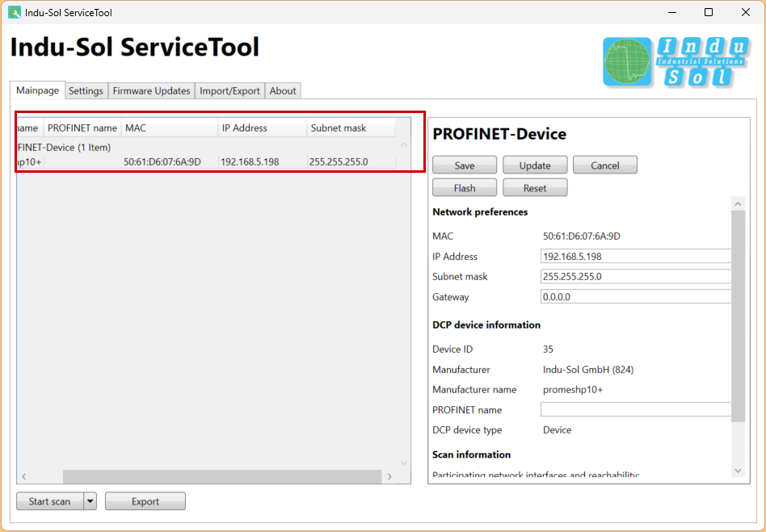Sort by IP Address column header
The width and height of the screenshot is (766, 532).
(263, 128)
